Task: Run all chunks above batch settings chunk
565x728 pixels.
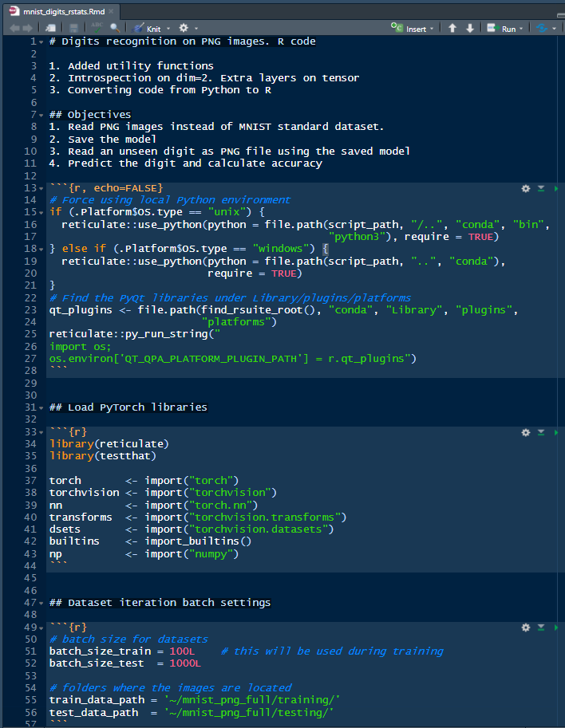Action: pyautogui.click(x=540, y=628)
